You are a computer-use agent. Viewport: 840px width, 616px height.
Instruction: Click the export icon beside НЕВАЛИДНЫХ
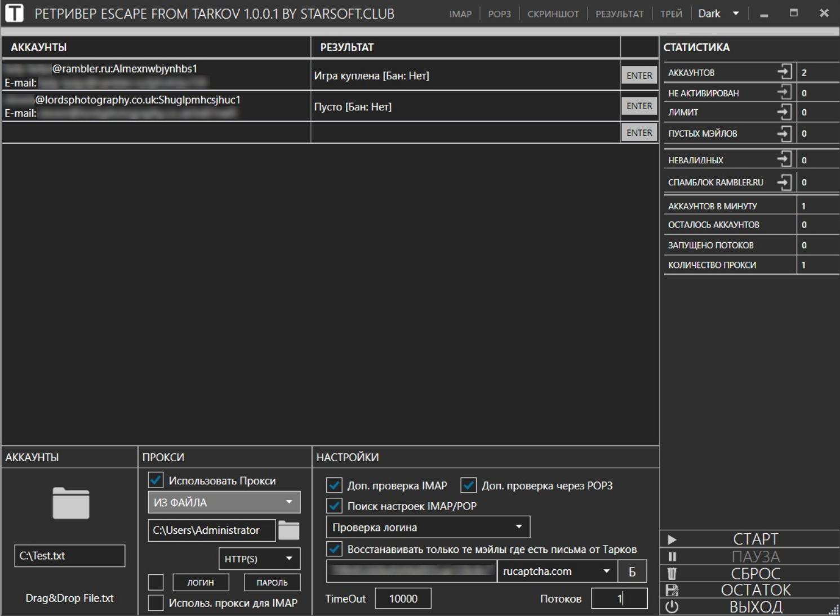784,159
